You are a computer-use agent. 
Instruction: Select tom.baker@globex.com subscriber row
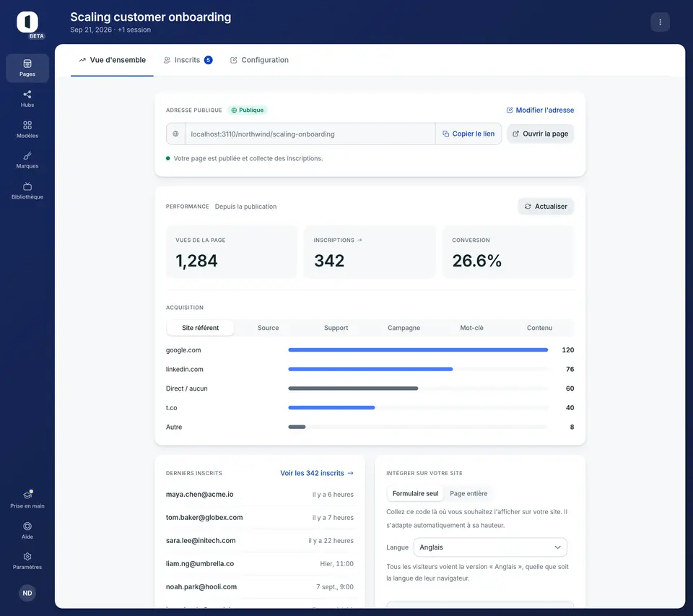(260, 517)
